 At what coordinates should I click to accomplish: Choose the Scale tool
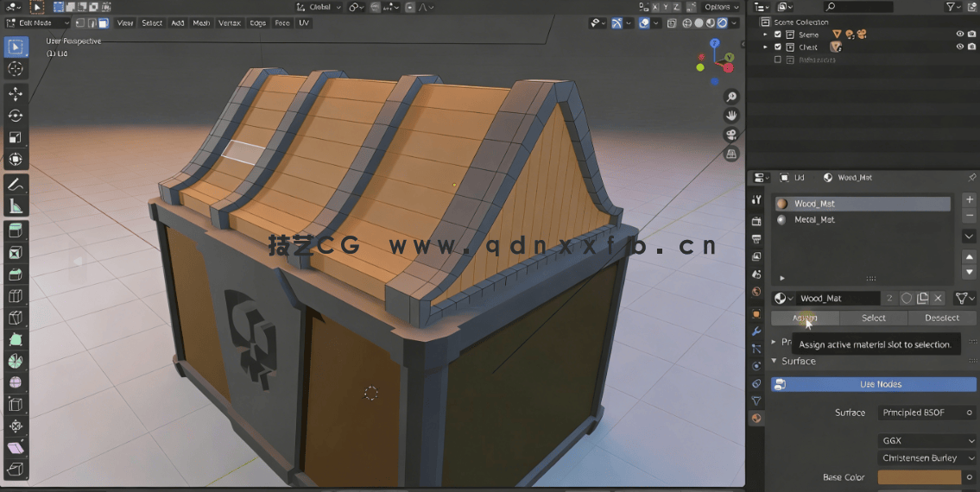coord(16,137)
